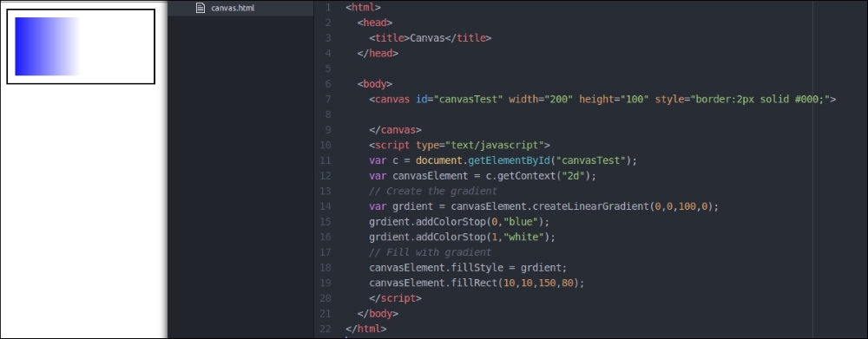The height and width of the screenshot is (339, 868).
Task: Click the blue gradient rectangle in the canvas
Action: (x=47, y=47)
